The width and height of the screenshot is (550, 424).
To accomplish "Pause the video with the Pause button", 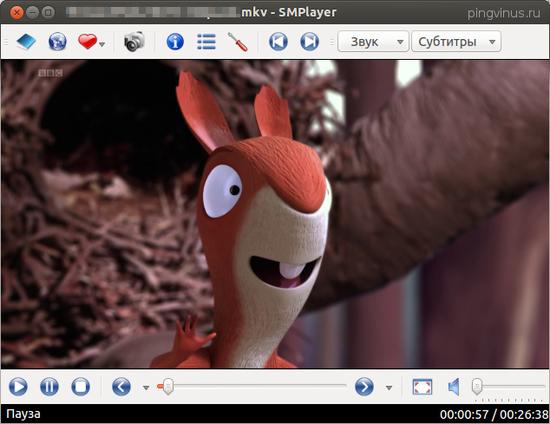I will click(49, 387).
